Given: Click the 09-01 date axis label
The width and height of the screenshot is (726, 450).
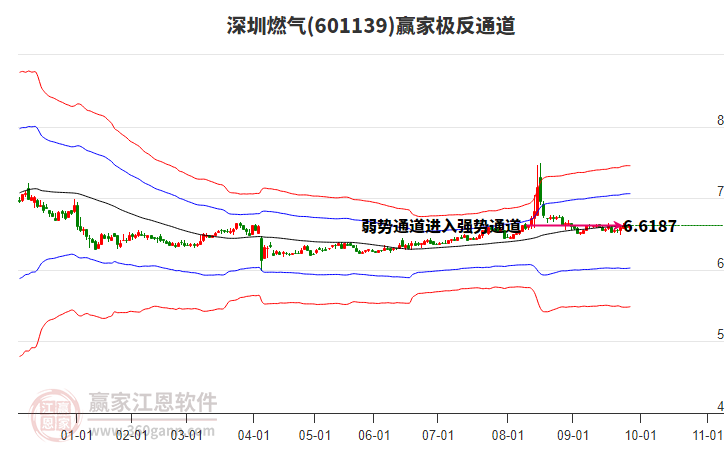Looking at the screenshot, I should point(573,435).
